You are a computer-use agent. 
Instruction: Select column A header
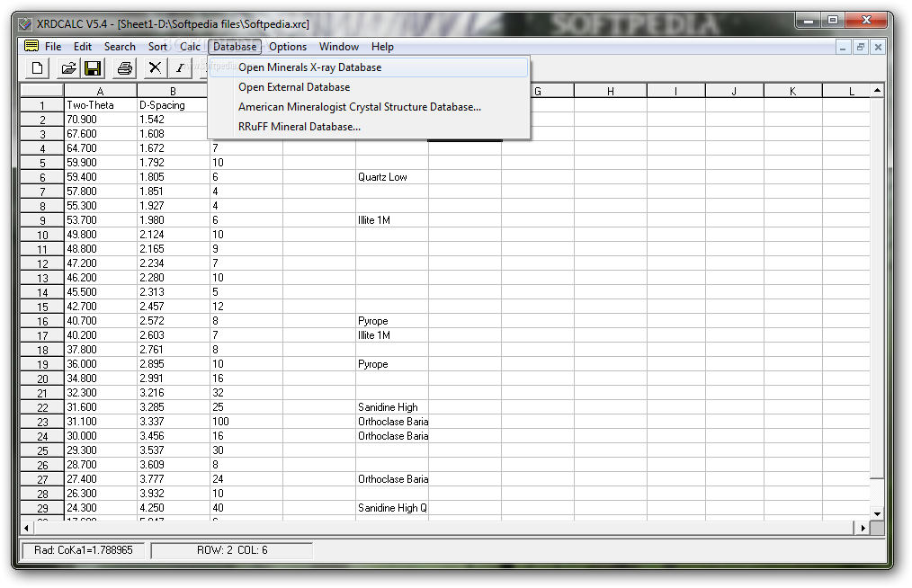tap(101, 91)
